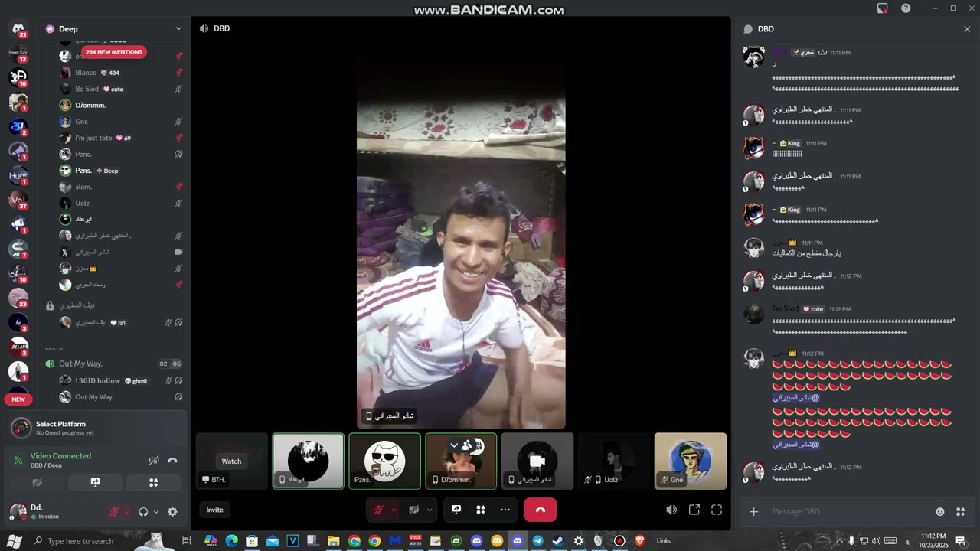Open the Select Platform quest
This screenshot has width=980, height=551.
pyautogui.click(x=96, y=428)
